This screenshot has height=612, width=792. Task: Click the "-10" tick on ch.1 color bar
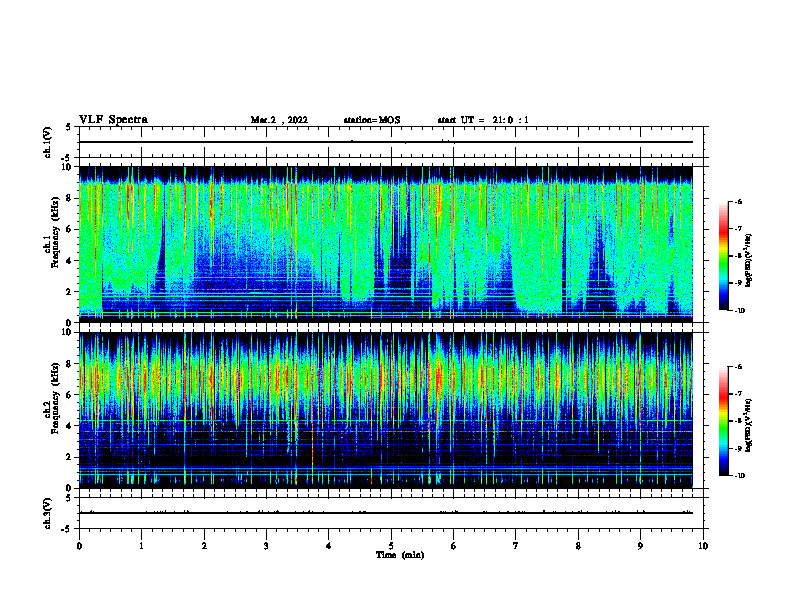pos(739,311)
